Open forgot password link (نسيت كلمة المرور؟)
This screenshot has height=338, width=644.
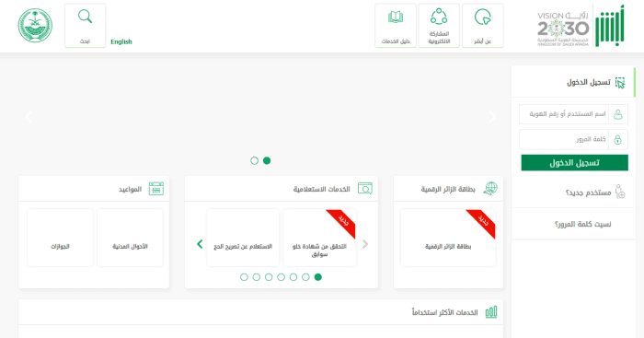point(582,224)
